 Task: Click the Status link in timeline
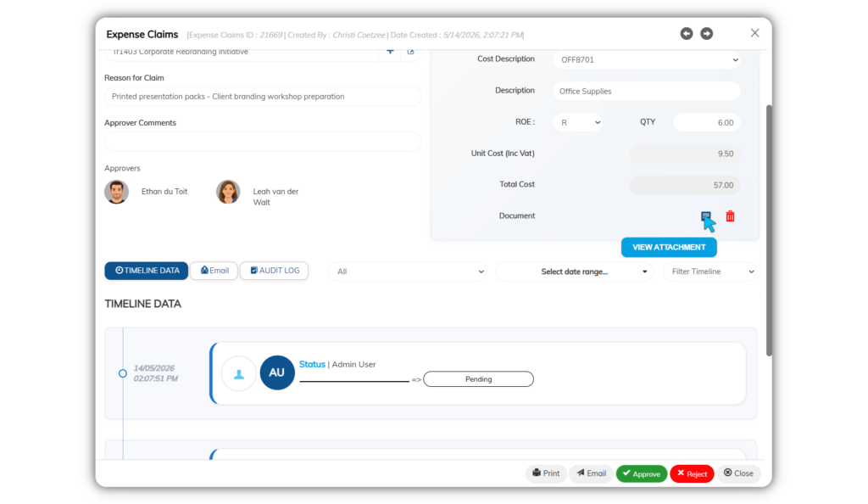(x=312, y=365)
